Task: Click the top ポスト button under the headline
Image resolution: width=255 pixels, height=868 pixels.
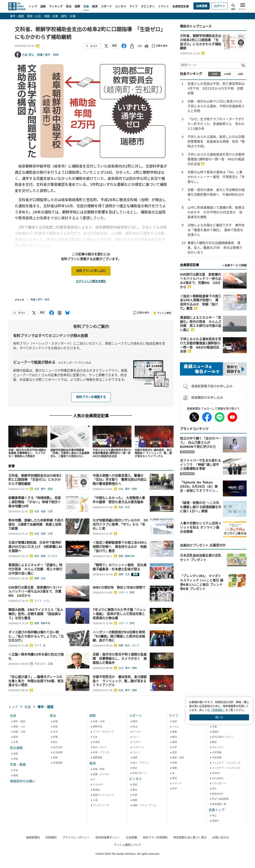Action: [x=93, y=46]
